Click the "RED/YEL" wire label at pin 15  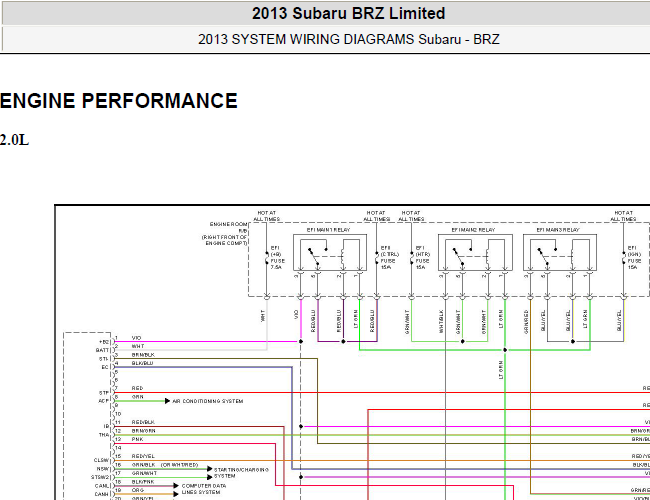click(143, 456)
